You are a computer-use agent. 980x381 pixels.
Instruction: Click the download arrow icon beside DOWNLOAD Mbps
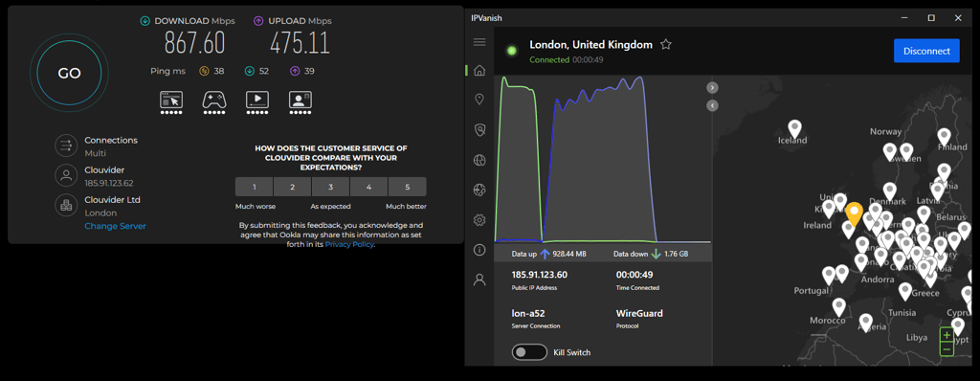145,21
